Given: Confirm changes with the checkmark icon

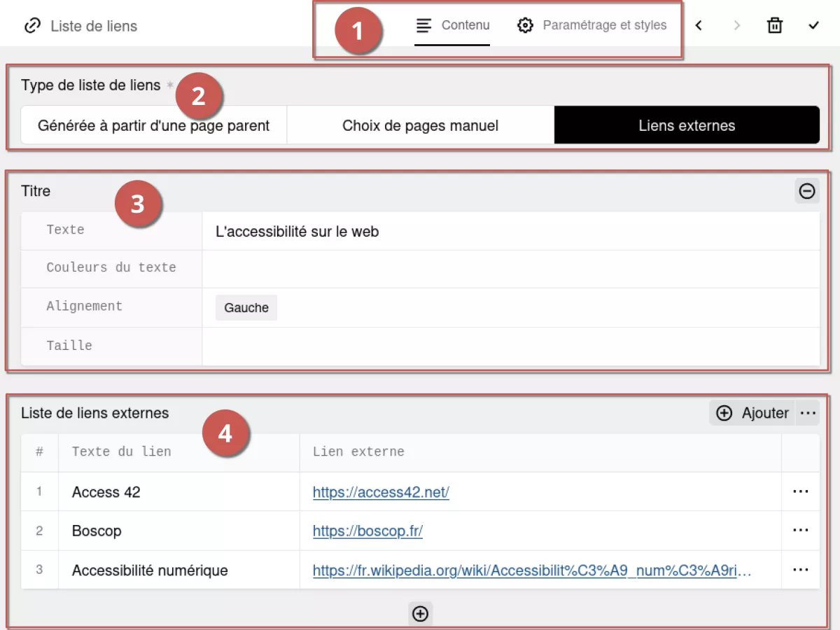Looking at the screenshot, I should coord(813,26).
